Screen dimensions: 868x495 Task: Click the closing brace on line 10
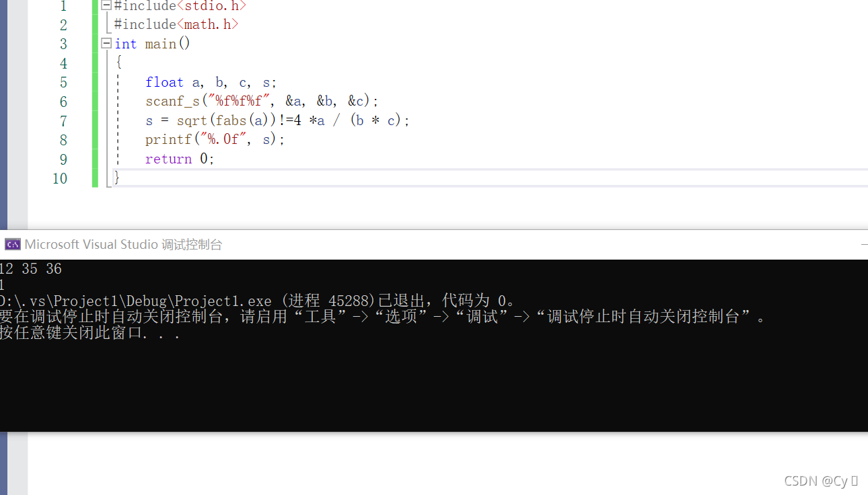[x=117, y=178]
